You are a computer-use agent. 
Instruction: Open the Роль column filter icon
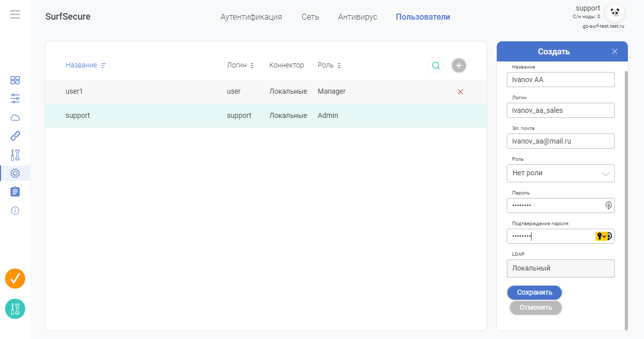point(339,65)
